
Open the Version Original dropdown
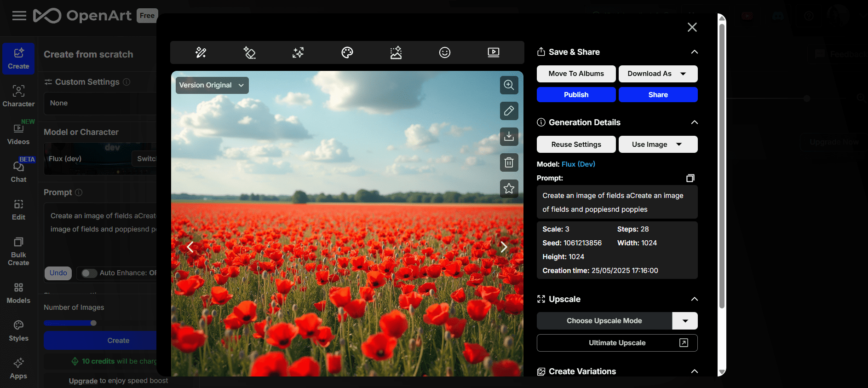(x=212, y=85)
